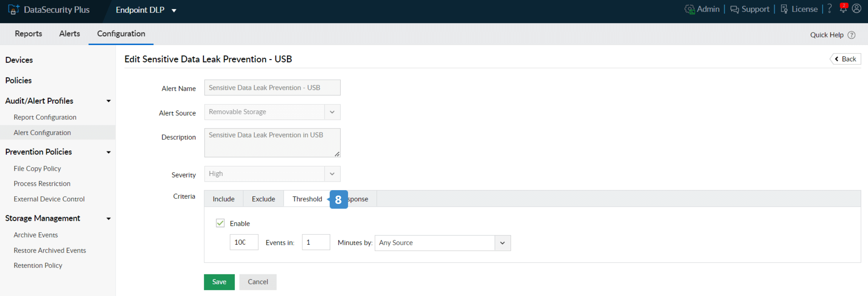This screenshot has height=296, width=868.
Task: Click the Description resize handle
Action: click(337, 154)
